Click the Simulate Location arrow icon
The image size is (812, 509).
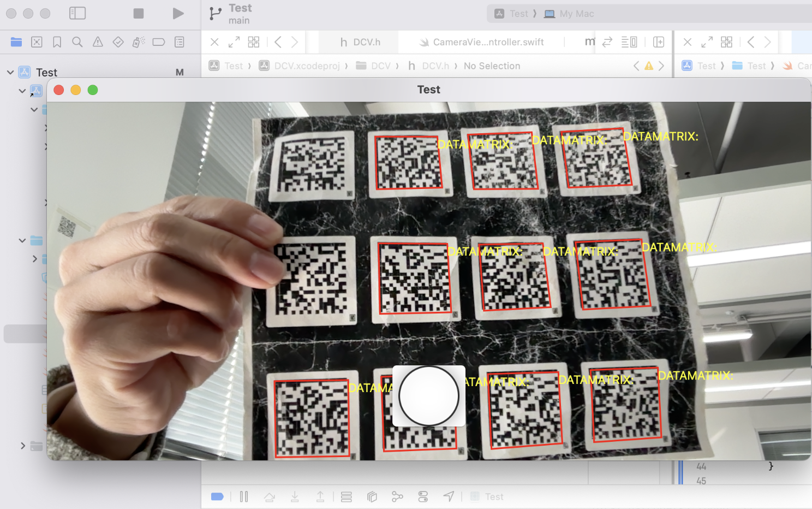(x=449, y=496)
